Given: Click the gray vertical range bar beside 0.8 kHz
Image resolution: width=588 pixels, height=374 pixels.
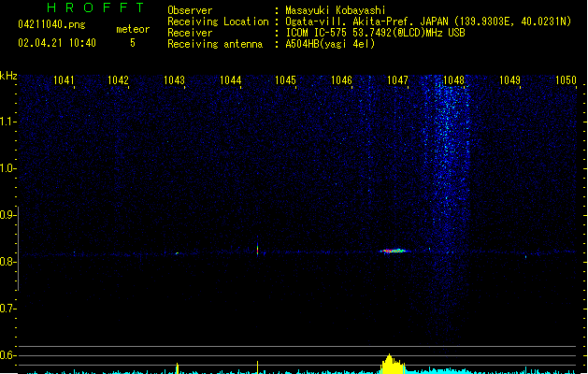Looking at the screenshot, I should coord(18,249).
